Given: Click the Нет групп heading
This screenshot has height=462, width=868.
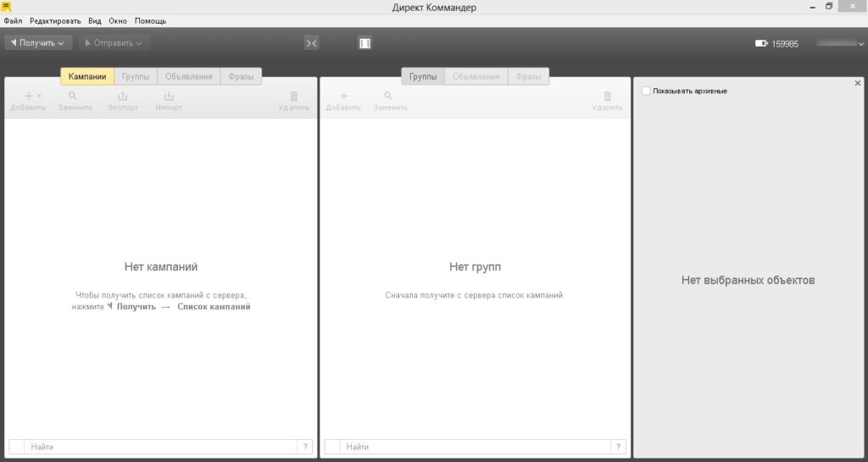Looking at the screenshot, I should [475, 267].
